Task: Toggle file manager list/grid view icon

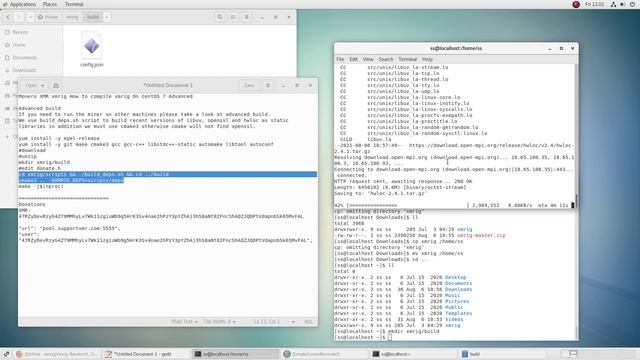Action: [x=233, y=17]
